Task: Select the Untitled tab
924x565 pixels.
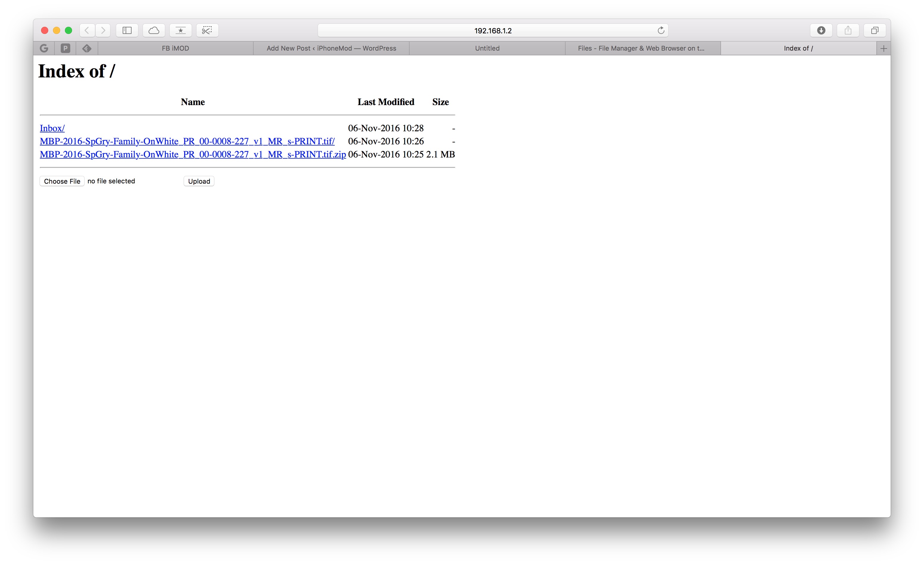Action: tap(487, 48)
